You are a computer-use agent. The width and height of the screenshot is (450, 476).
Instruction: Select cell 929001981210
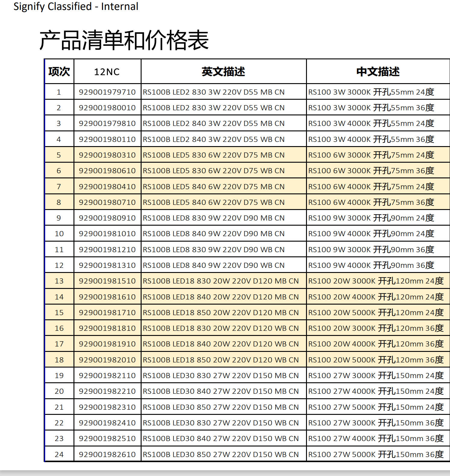click(107, 250)
